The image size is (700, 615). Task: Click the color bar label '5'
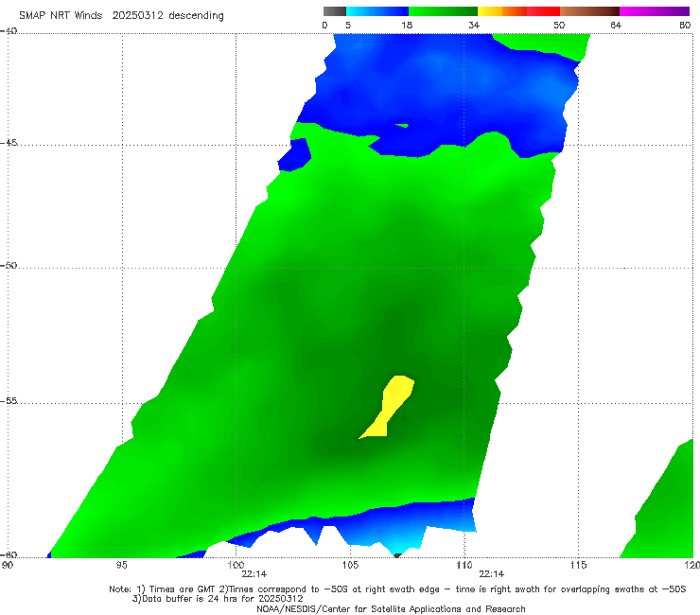tap(348, 25)
